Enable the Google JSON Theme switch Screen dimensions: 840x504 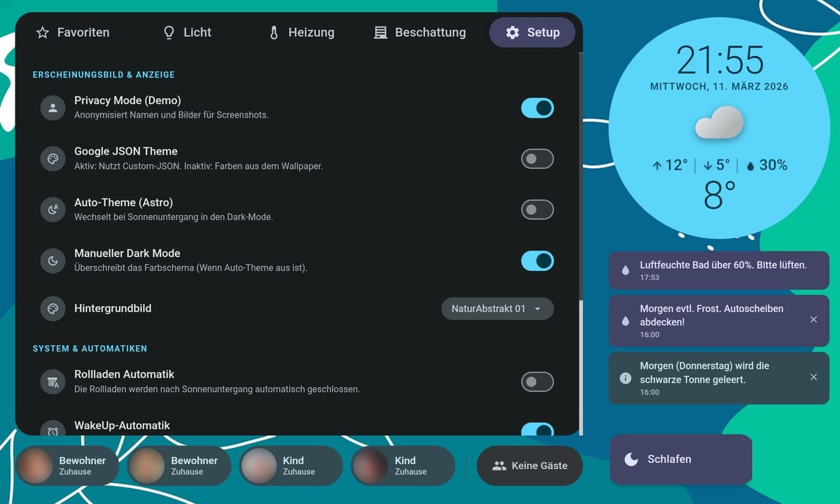pyautogui.click(x=538, y=159)
